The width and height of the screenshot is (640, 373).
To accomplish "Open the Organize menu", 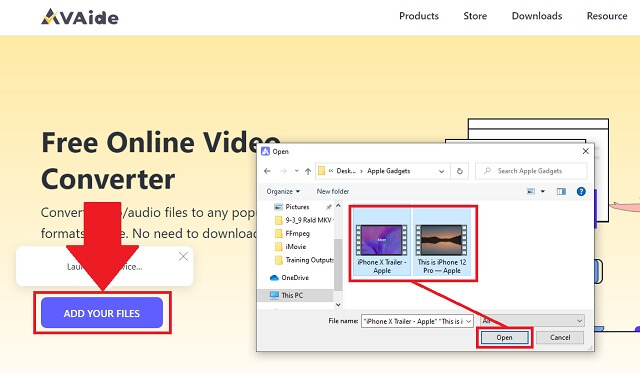I will 283,191.
